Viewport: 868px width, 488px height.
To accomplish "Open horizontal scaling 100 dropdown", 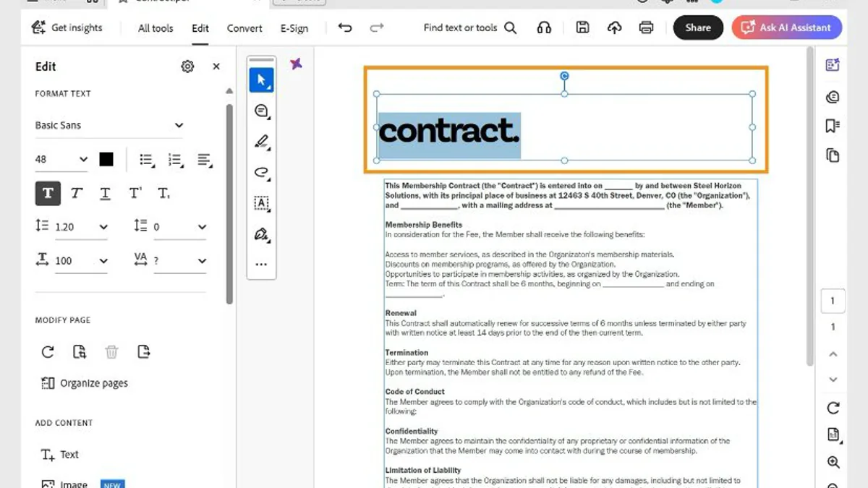I will [x=81, y=260].
